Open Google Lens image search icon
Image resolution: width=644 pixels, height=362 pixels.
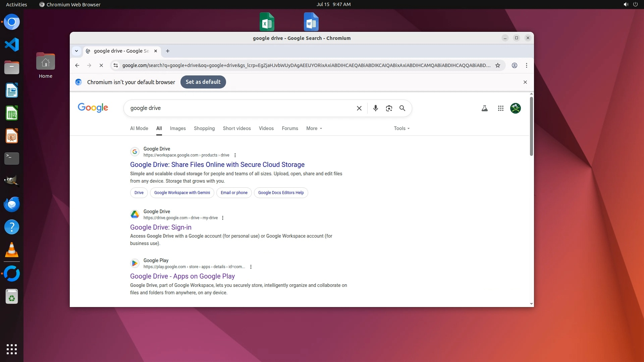coord(389,108)
